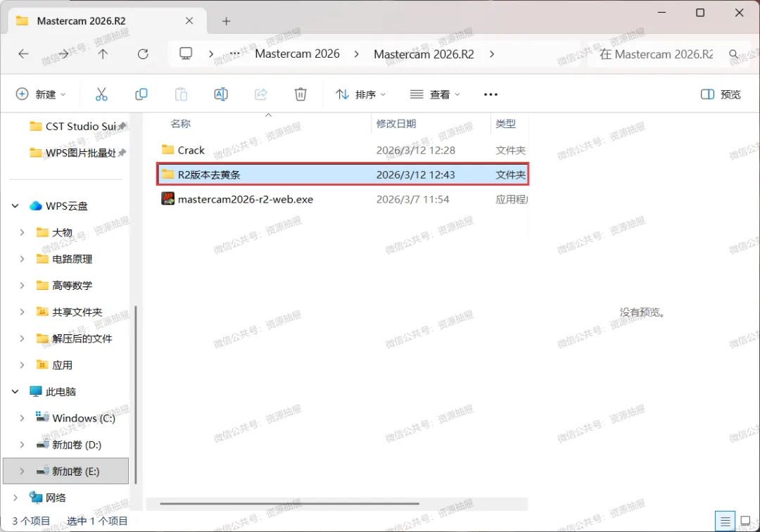Screen dimensions: 760x532
Task: Collapse the 此电脑 tree node
Action: pos(15,391)
